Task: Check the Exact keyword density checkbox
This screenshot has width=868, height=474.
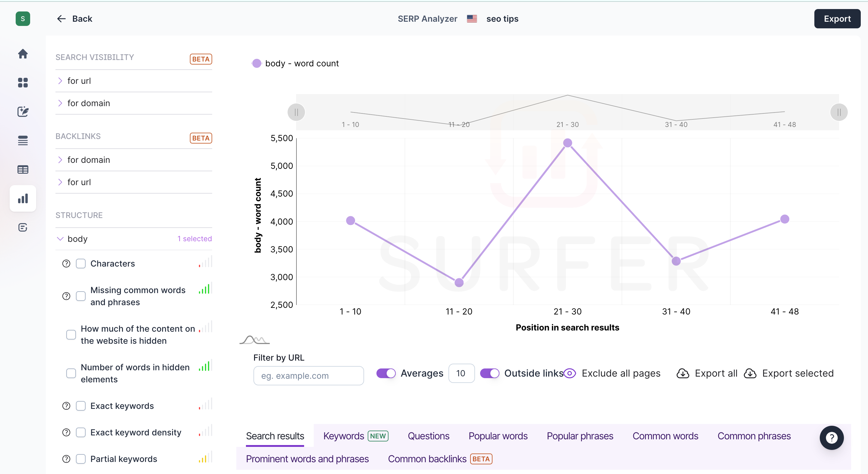Action: pyautogui.click(x=80, y=432)
